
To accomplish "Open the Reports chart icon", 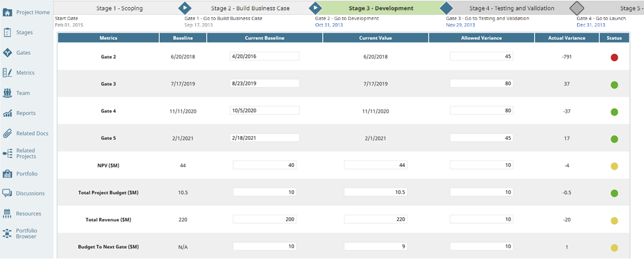I will click(7, 113).
